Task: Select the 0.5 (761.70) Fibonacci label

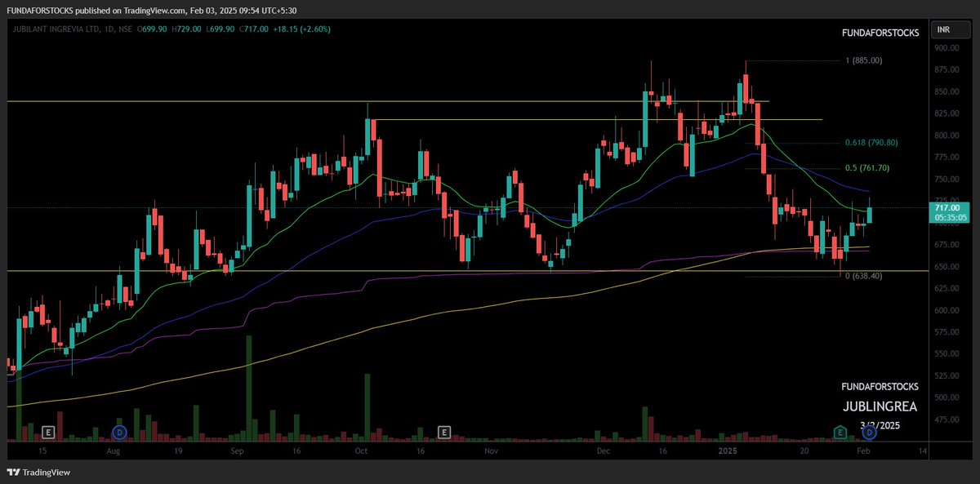Action: 867,167
